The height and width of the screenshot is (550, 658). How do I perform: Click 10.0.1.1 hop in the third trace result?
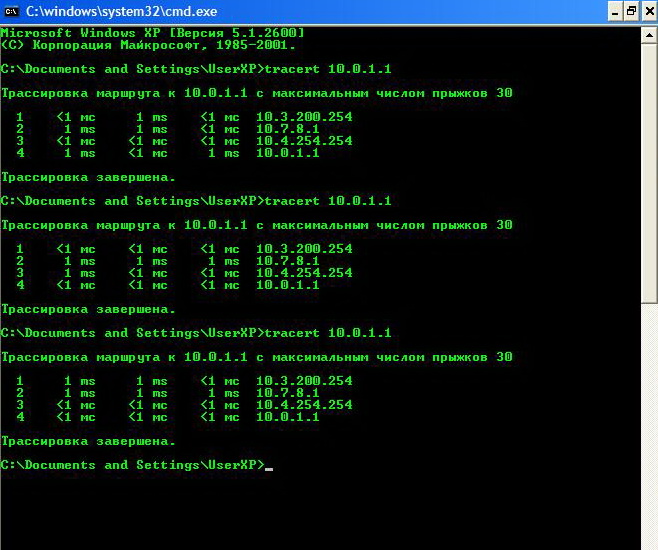pyautogui.click(x=288, y=417)
